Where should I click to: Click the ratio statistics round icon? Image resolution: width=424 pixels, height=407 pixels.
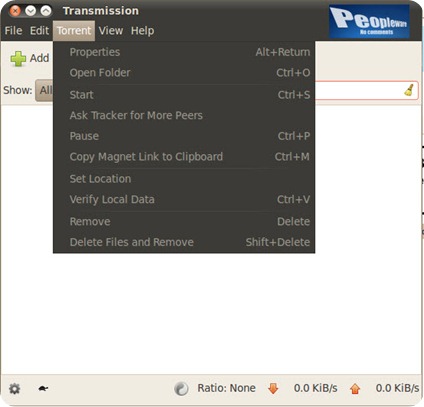(x=181, y=389)
